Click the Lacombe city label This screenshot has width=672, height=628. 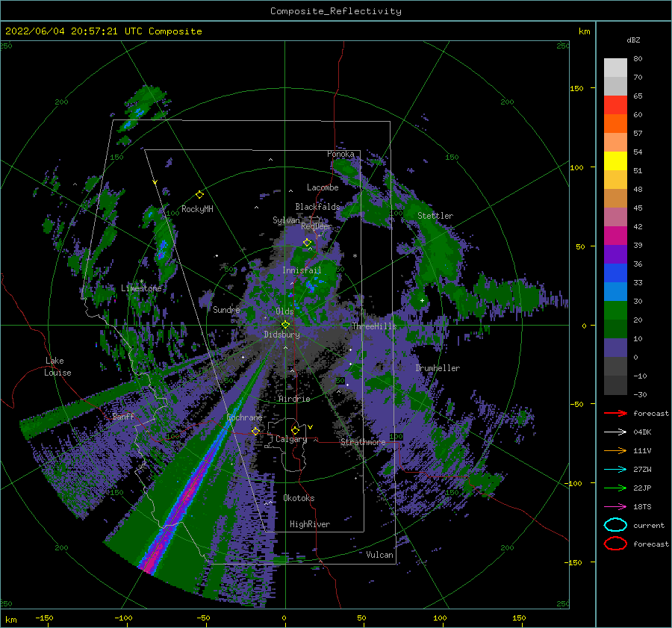point(323,187)
